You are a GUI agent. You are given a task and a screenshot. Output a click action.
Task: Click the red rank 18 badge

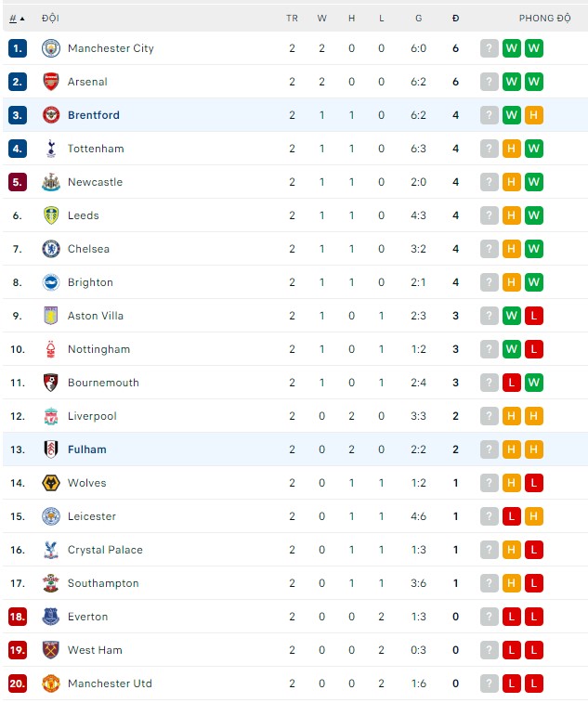click(18, 617)
